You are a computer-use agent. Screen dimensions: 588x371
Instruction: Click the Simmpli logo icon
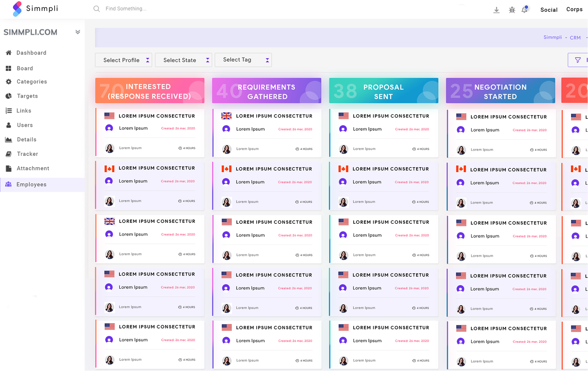[x=17, y=9]
